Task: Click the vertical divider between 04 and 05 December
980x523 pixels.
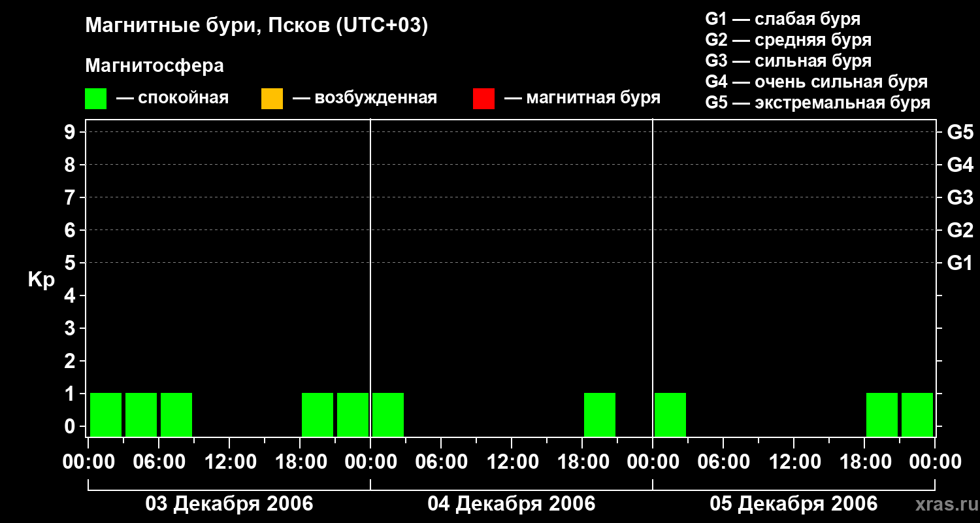Action: (653, 278)
